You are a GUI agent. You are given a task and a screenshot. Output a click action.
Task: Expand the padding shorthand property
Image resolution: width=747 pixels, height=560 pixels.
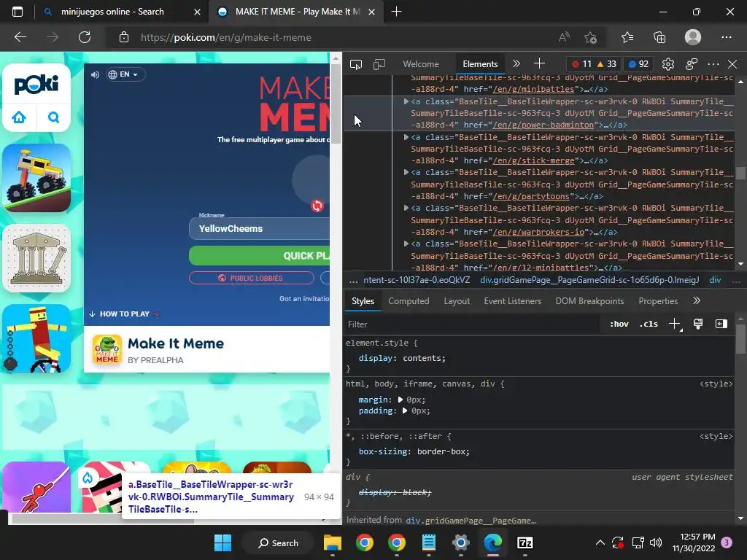pos(404,411)
